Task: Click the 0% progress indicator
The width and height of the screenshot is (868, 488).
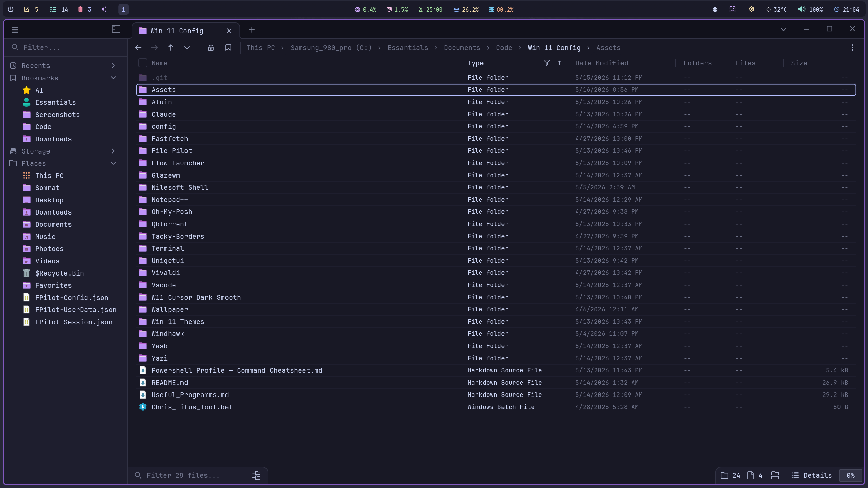Action: (x=851, y=475)
